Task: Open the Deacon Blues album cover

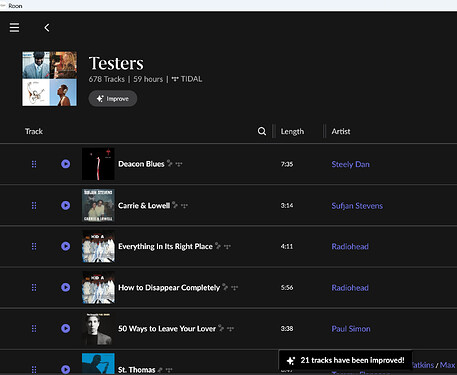Action: point(98,164)
